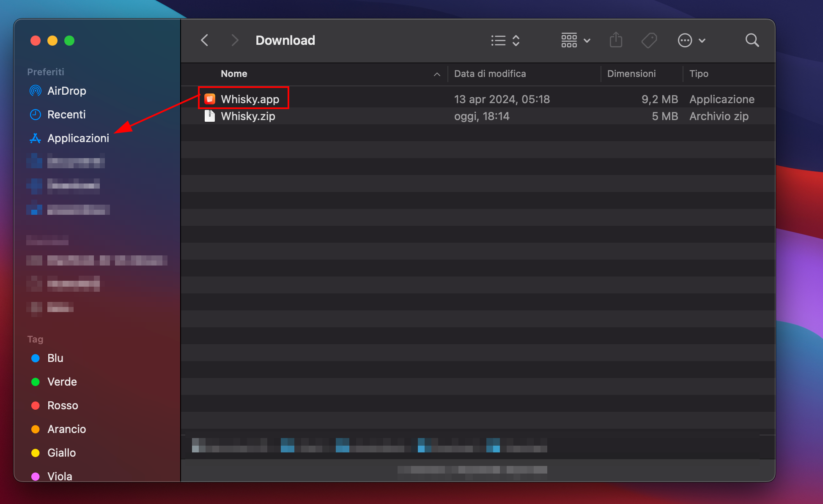This screenshot has height=504, width=823.
Task: Open Recenti in sidebar
Action: (66, 115)
